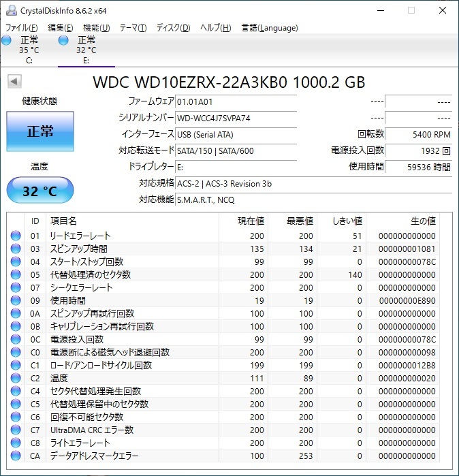The image size is (459, 476).
Task: Open the テーマ(T) menu
Action: coord(133,28)
